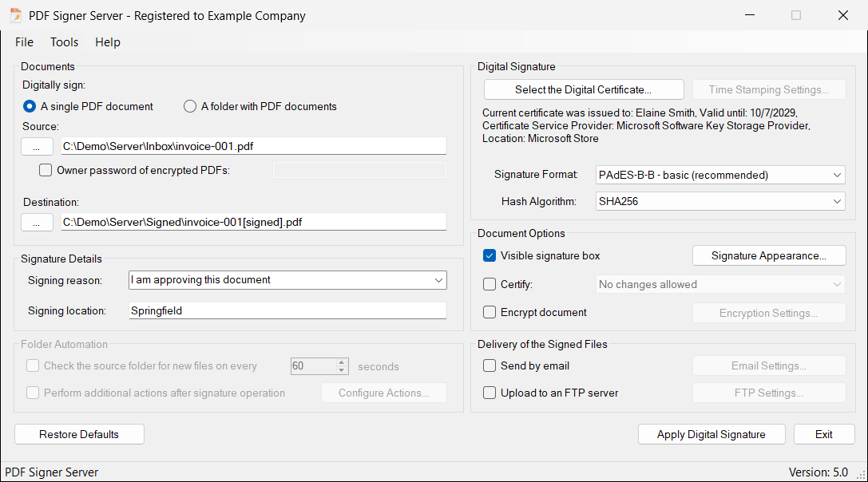Toggle 'Perform additional actions' checkbox
The height and width of the screenshot is (482, 868).
[x=33, y=393]
